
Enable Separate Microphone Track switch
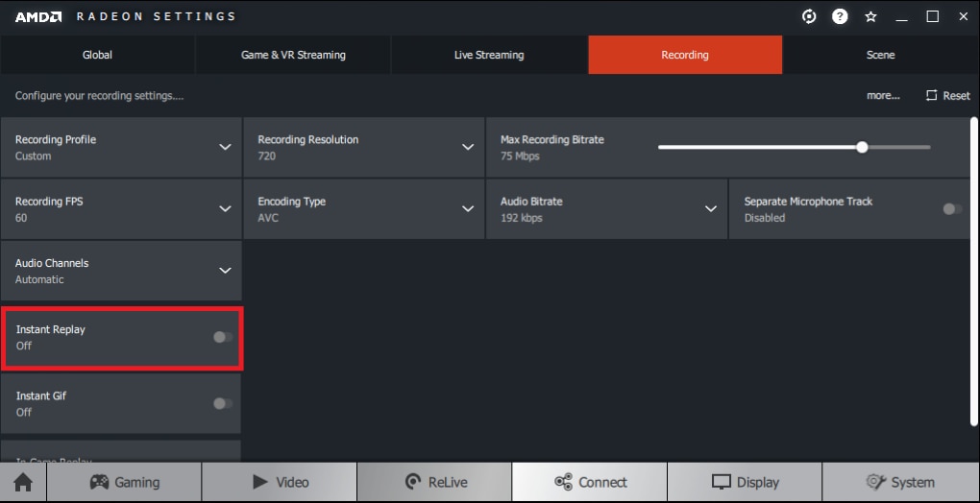click(x=952, y=209)
